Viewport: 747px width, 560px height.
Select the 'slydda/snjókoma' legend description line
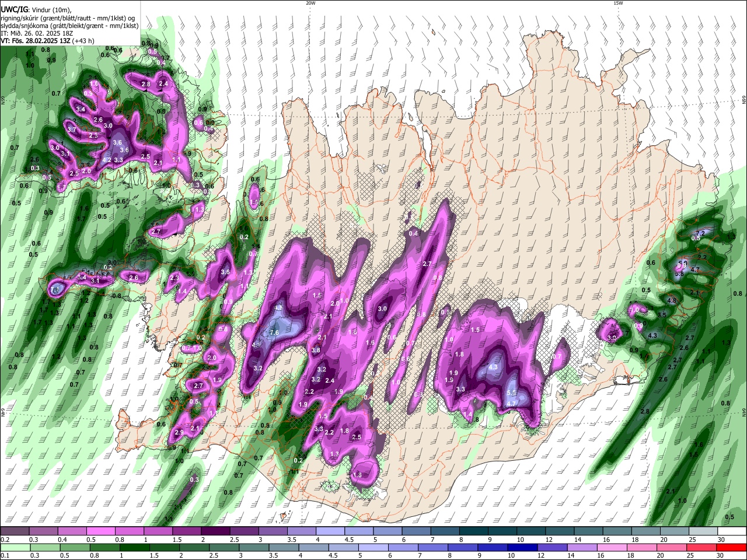(69, 26)
